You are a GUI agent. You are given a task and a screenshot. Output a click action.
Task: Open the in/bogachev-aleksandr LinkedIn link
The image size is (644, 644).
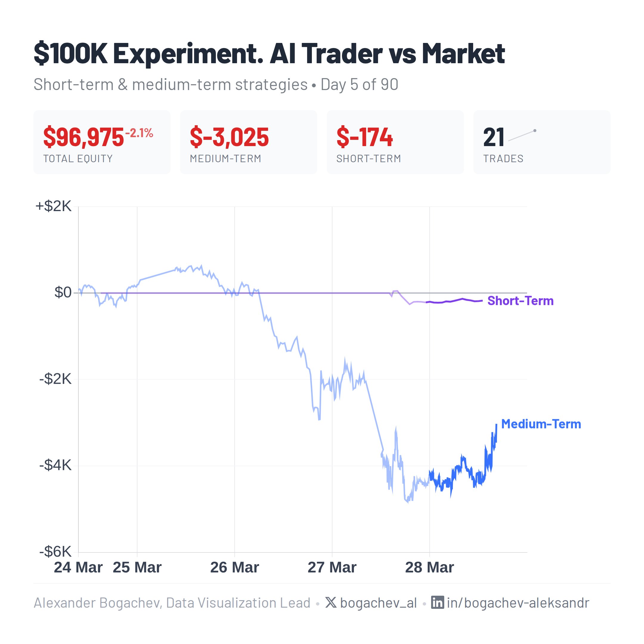[518, 603]
